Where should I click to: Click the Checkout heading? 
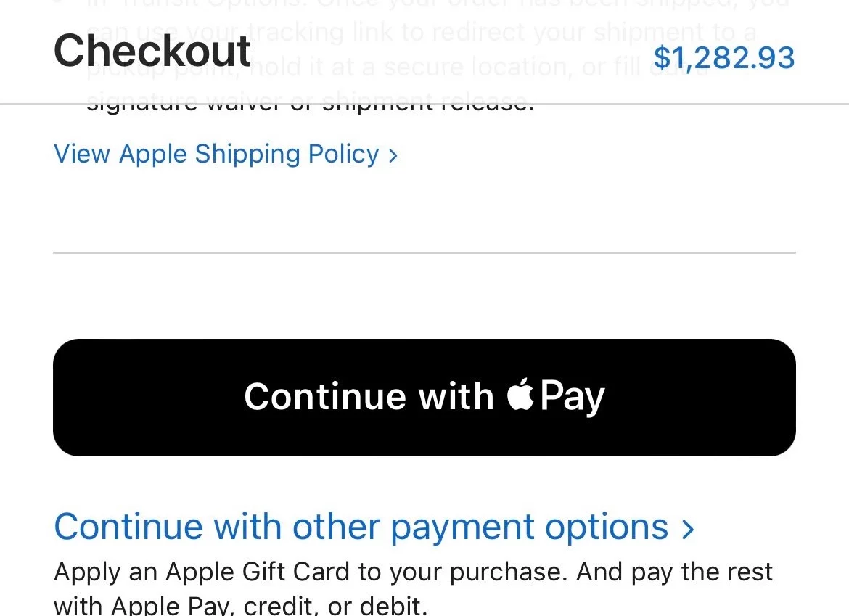152,51
